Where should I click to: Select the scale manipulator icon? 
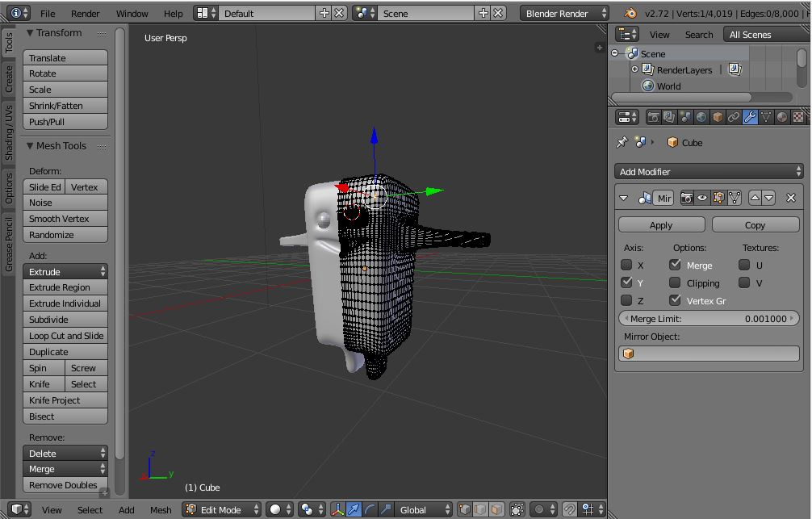click(386, 509)
